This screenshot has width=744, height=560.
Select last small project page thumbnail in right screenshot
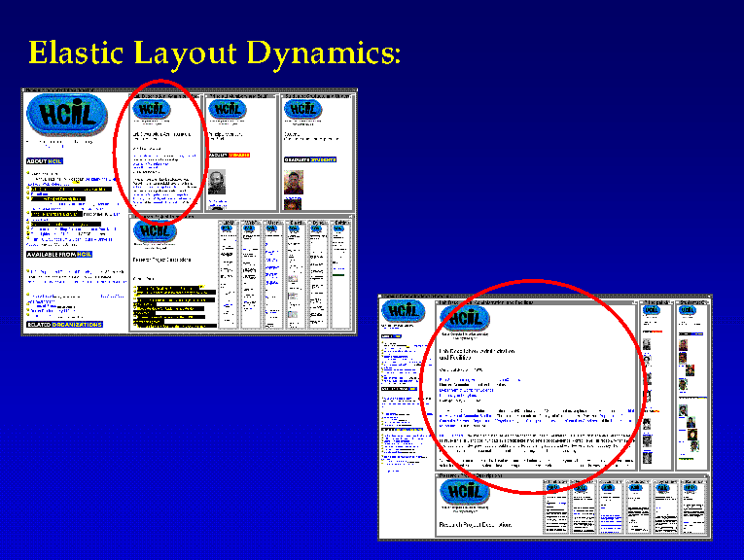coord(691,506)
